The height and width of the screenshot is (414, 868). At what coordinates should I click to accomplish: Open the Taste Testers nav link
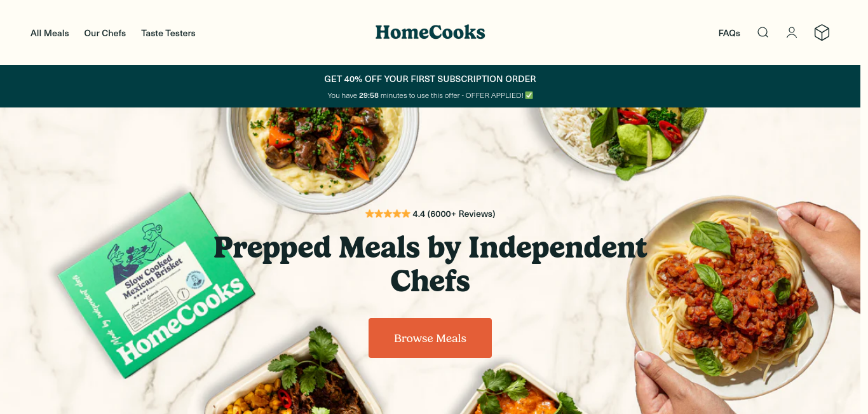click(168, 33)
